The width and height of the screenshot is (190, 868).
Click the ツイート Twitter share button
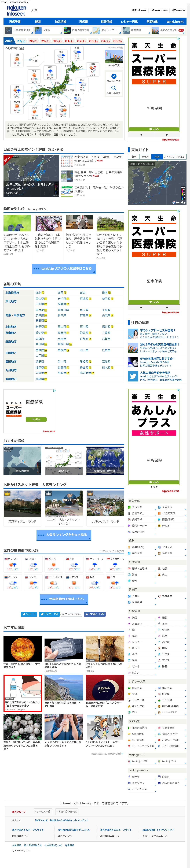(29, 614)
